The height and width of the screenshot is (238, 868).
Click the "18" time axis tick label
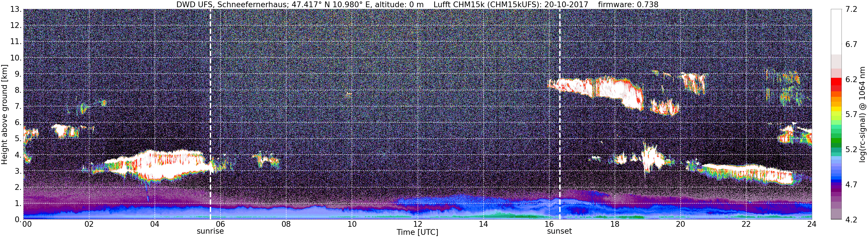coord(614,224)
